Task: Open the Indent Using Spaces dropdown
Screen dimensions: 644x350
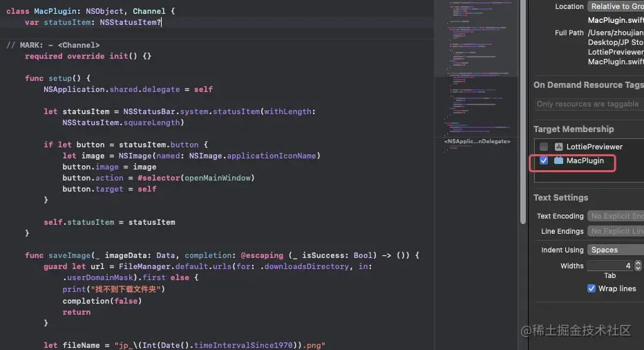Action: tap(616, 250)
